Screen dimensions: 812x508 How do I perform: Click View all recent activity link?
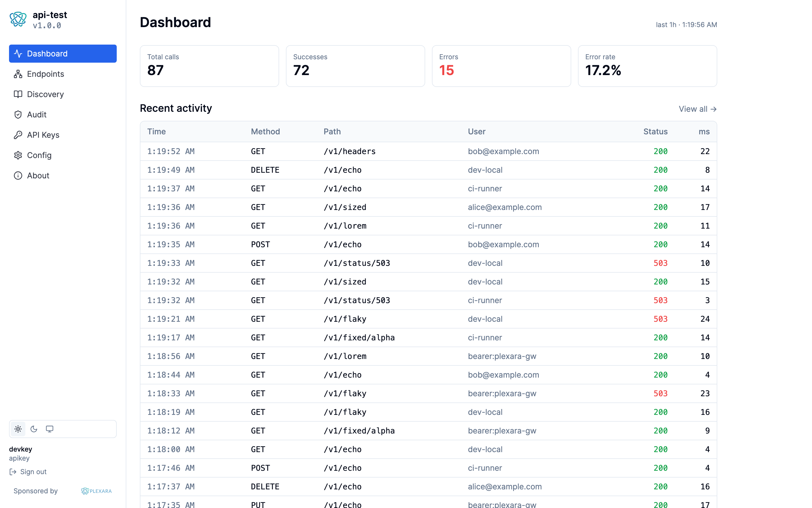[698, 109]
